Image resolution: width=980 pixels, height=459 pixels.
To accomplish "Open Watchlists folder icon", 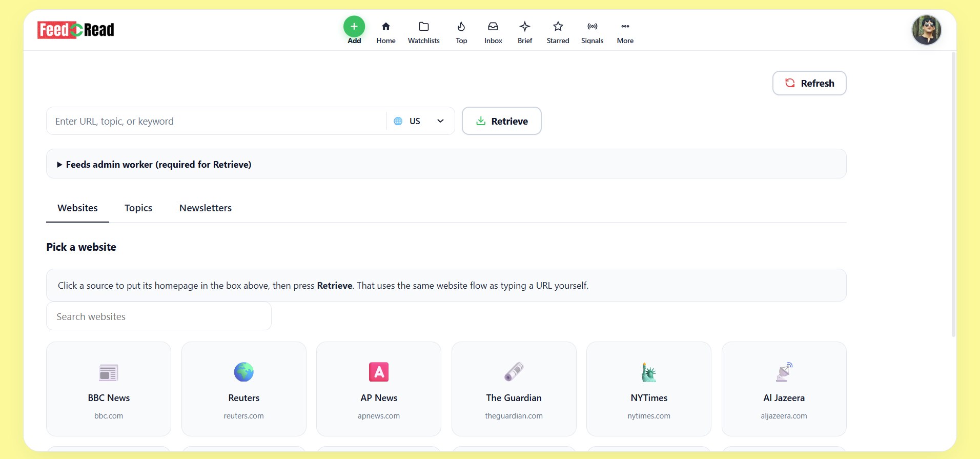I will point(424,27).
